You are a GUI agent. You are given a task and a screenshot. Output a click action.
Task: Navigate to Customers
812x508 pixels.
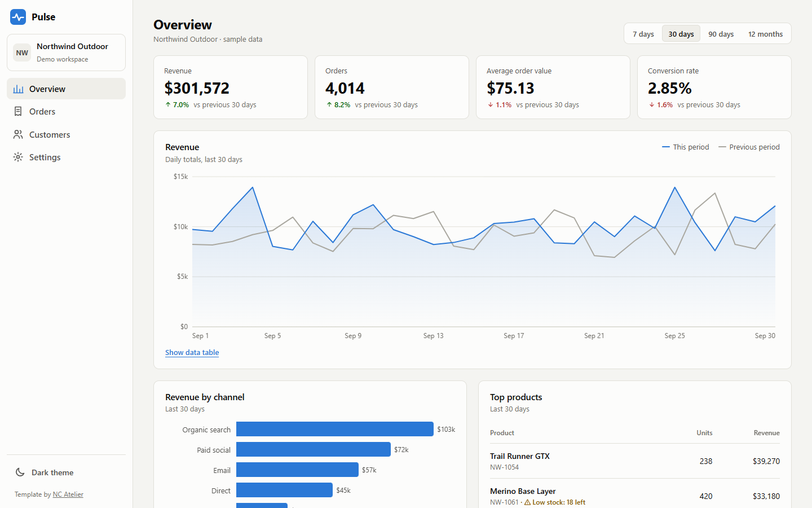(66, 135)
